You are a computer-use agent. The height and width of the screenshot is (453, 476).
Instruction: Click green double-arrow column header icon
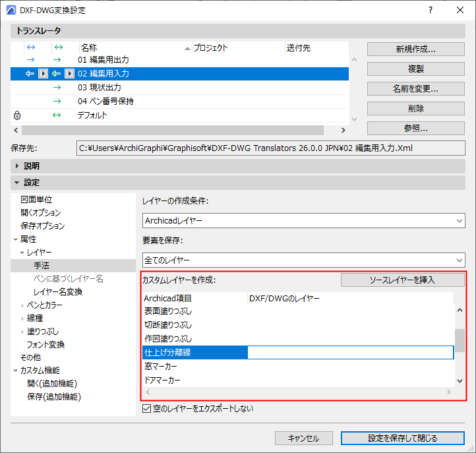(x=59, y=47)
